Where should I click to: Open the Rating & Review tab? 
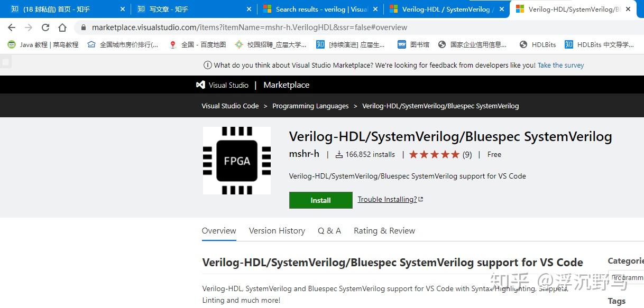click(384, 231)
